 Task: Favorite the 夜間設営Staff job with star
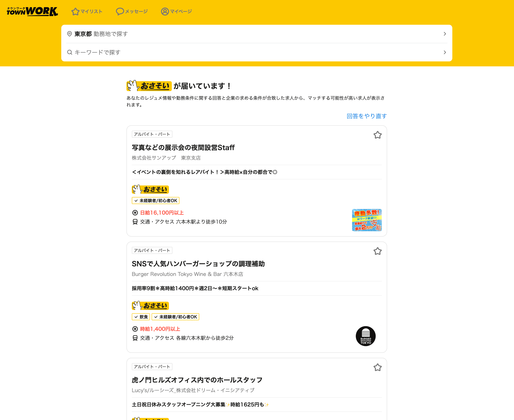(x=377, y=135)
